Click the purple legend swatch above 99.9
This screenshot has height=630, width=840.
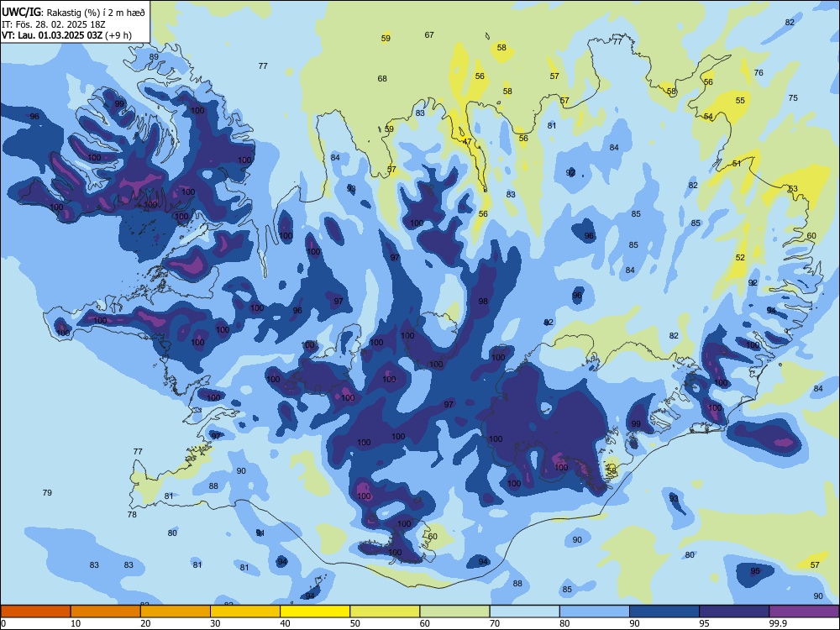(804, 612)
